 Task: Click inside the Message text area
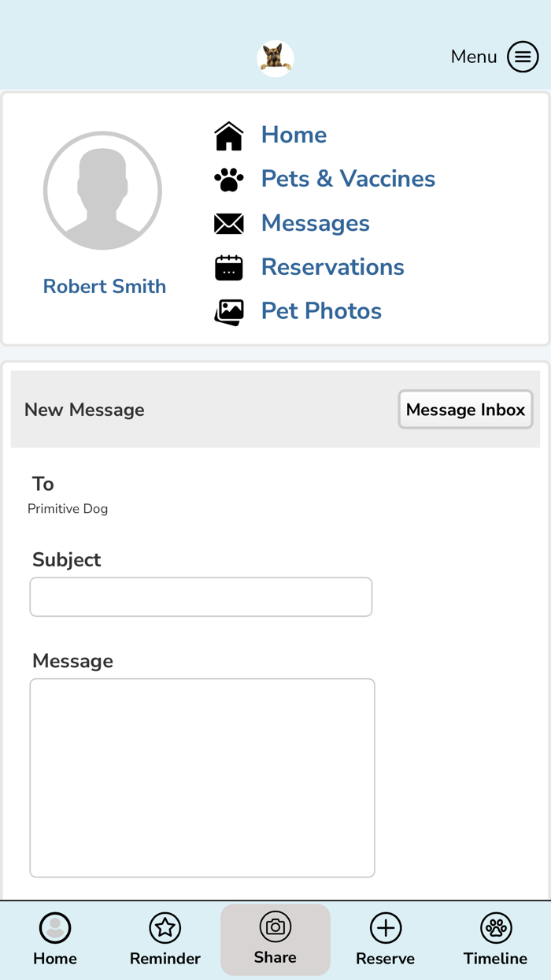pyautogui.click(x=202, y=776)
